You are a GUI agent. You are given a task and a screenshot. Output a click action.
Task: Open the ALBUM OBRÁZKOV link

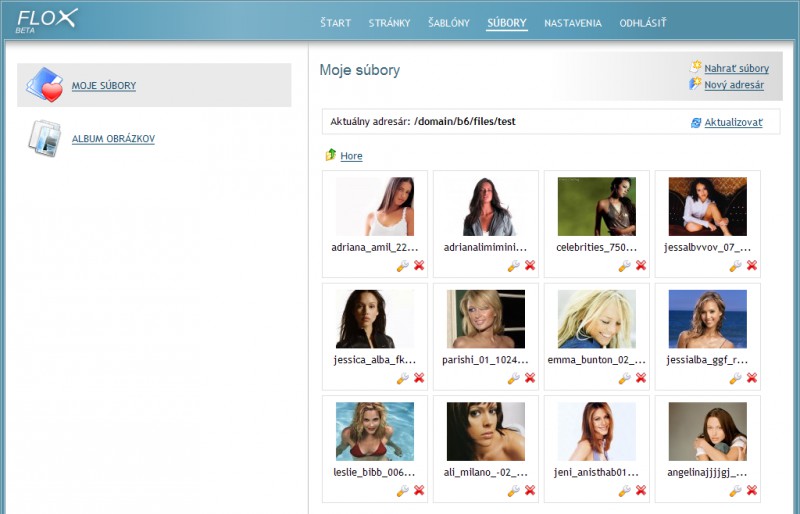coord(113,139)
